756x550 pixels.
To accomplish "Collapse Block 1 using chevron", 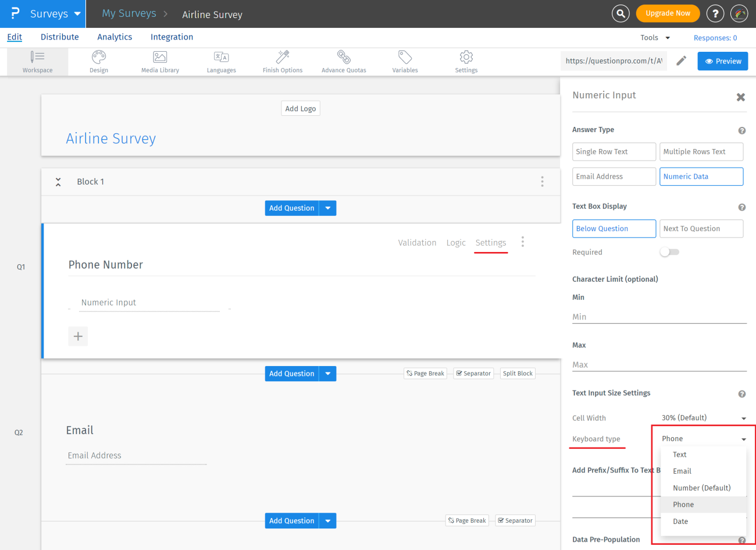I will 58,182.
